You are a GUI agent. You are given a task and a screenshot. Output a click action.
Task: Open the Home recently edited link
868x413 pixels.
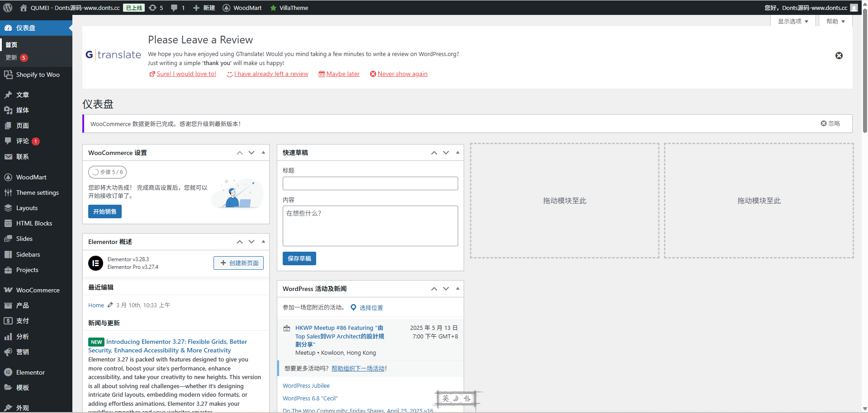click(x=96, y=305)
